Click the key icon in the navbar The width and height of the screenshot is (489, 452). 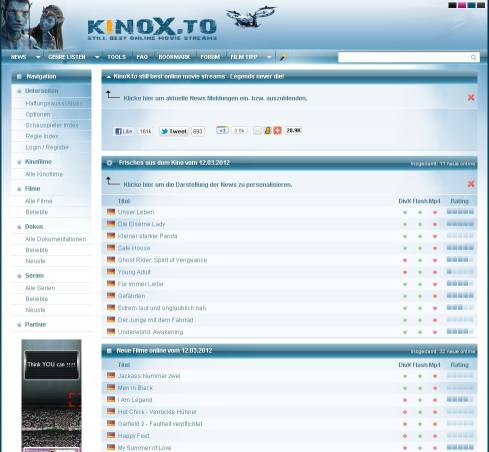pyautogui.click(x=283, y=58)
